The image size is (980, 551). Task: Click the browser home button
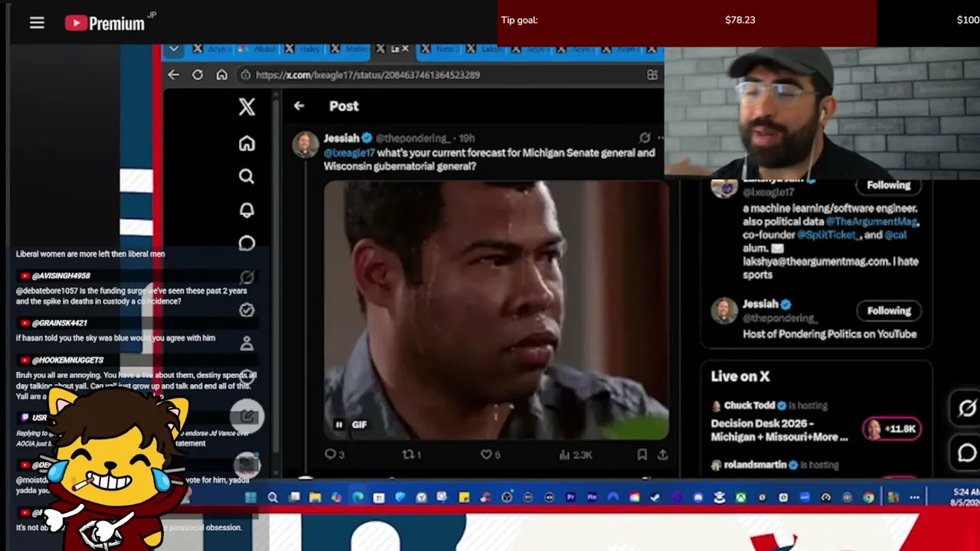point(222,75)
